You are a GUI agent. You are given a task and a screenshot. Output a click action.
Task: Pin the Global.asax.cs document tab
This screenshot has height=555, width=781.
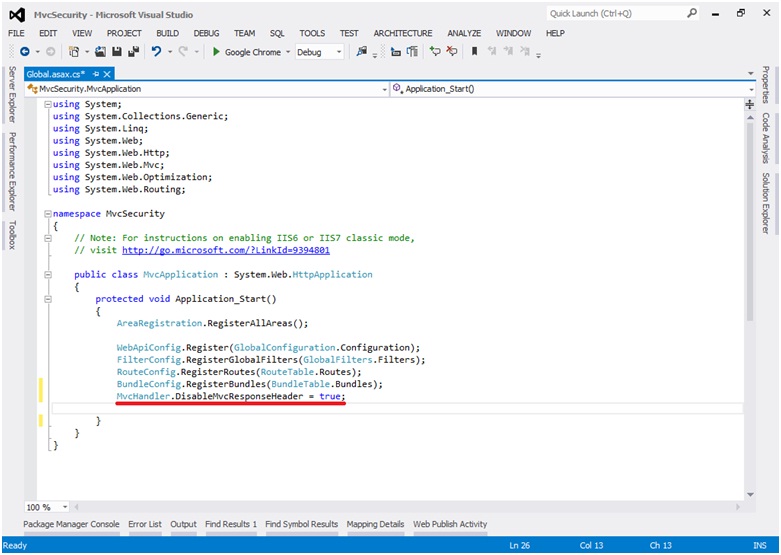click(95, 74)
